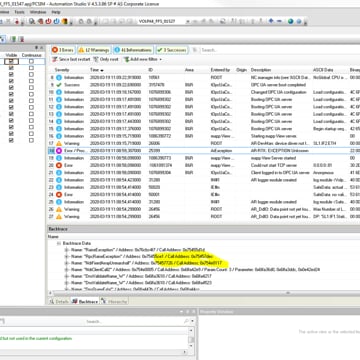Select the "Client logged in to OPC UA server" row
This screenshot has width=360, height=360.
click(x=203, y=173)
